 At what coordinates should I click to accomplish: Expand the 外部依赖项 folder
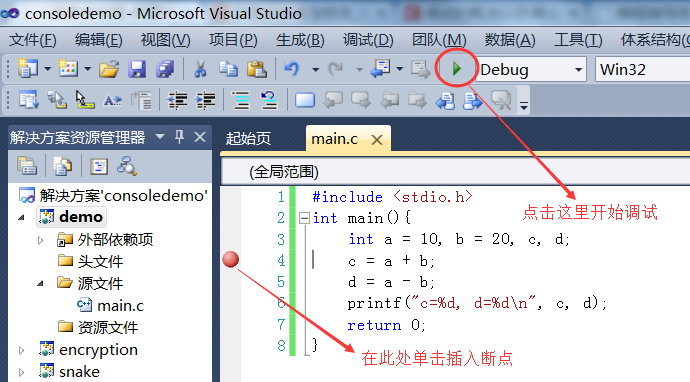pyautogui.click(x=40, y=240)
